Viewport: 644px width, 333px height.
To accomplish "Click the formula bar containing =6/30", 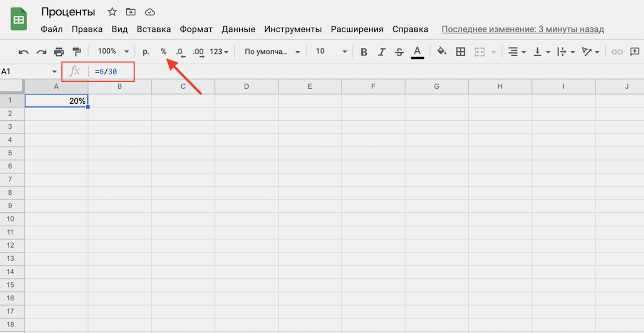I will pos(112,72).
